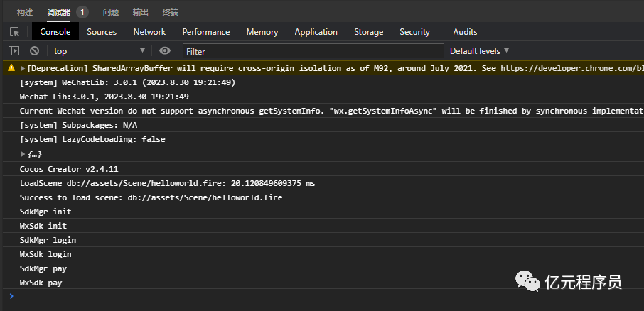The height and width of the screenshot is (311, 644).
Task: Switch to the Network tab
Action: pos(149,32)
